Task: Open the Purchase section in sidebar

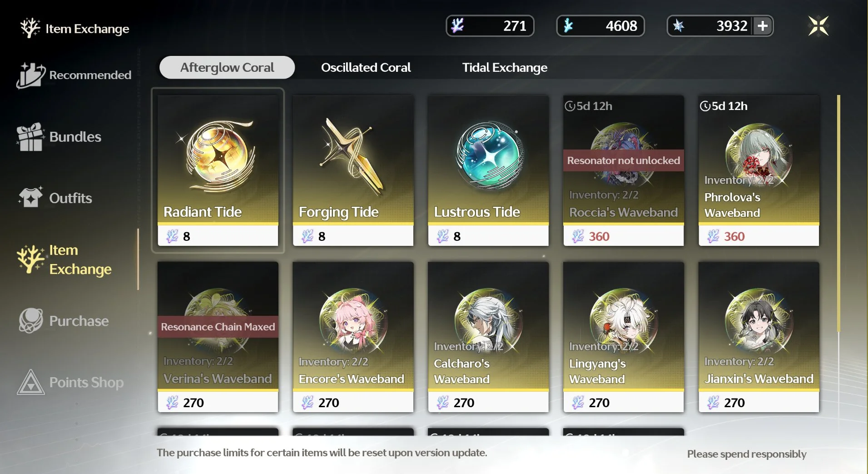Action: click(x=64, y=321)
